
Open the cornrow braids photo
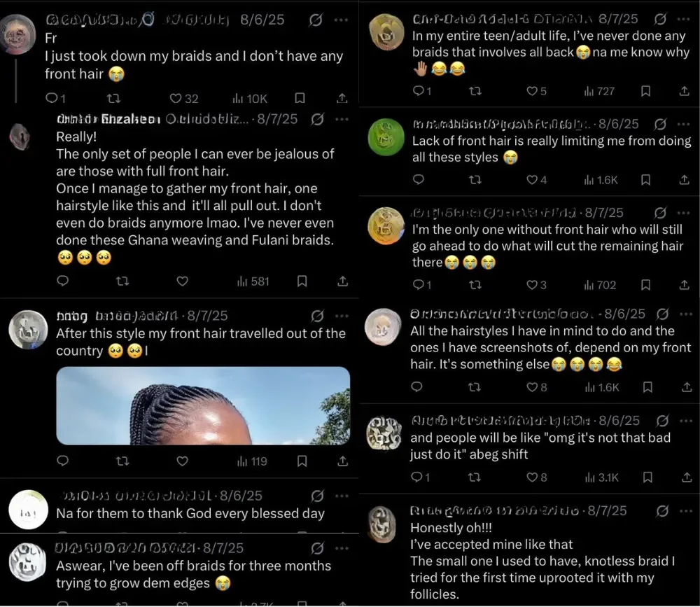tap(203, 405)
